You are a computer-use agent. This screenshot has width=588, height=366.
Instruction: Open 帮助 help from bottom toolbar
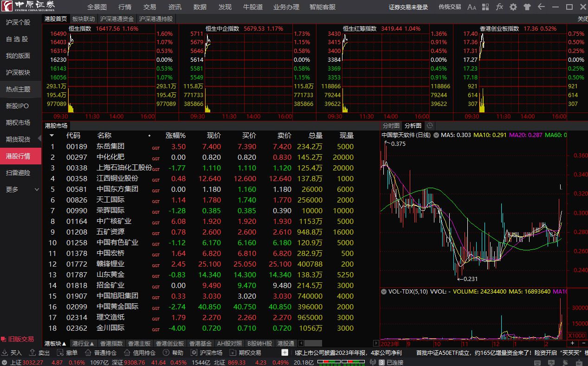[174, 353]
